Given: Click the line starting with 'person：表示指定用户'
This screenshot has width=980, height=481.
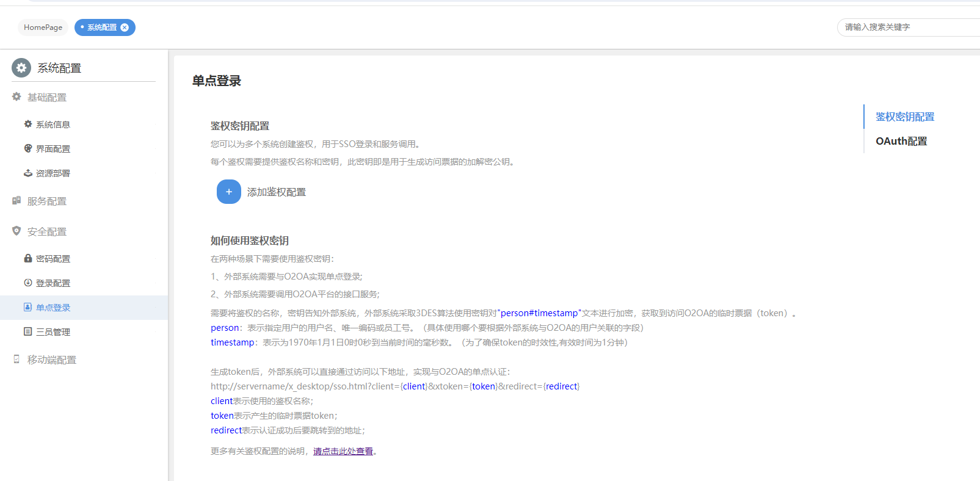Looking at the screenshot, I should point(427,328).
